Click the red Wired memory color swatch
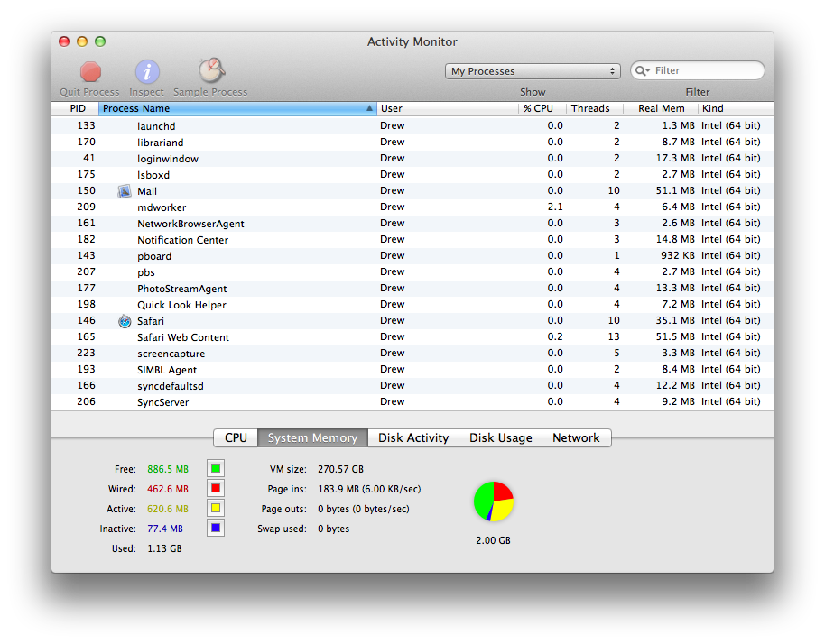 (x=216, y=488)
